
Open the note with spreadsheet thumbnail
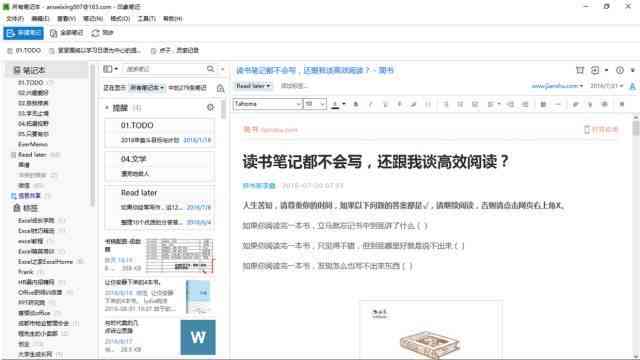point(159,255)
